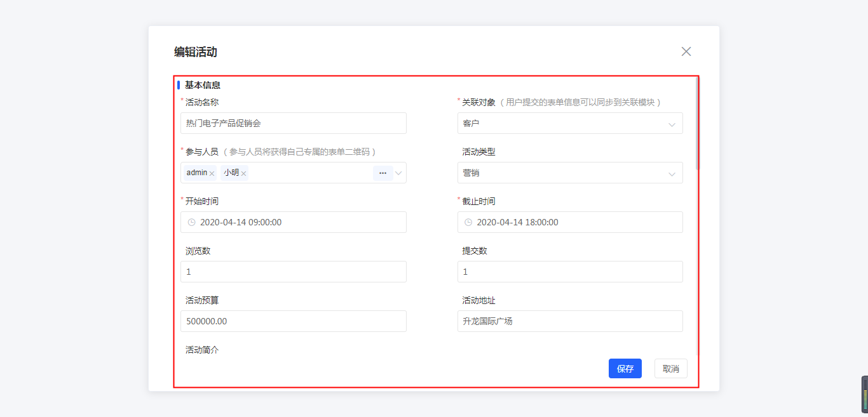Screen dimensions: 868x417
Task: Expand the 参与人员 dropdown arrow
Action: 399,173
